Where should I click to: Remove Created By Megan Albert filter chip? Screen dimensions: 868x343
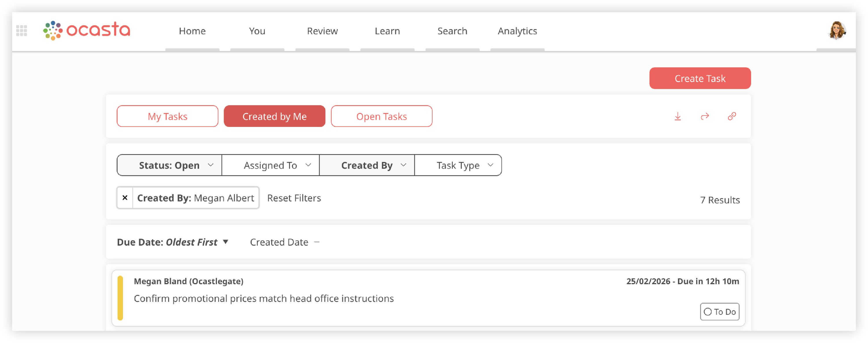tap(125, 198)
